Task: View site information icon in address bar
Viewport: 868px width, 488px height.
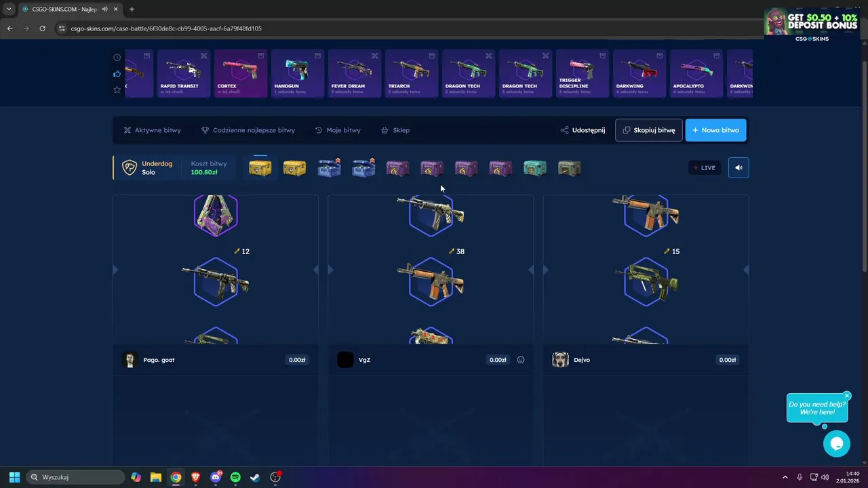Action: click(62, 28)
